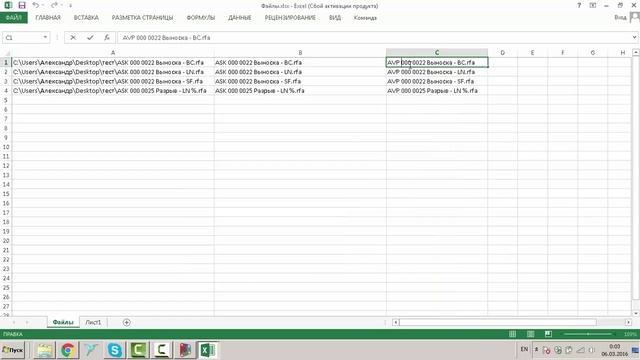Select cell B4 'ASK 000 0025 Разрыв - LN %.rfa'
This screenshot has width=640, height=360.
(300, 91)
